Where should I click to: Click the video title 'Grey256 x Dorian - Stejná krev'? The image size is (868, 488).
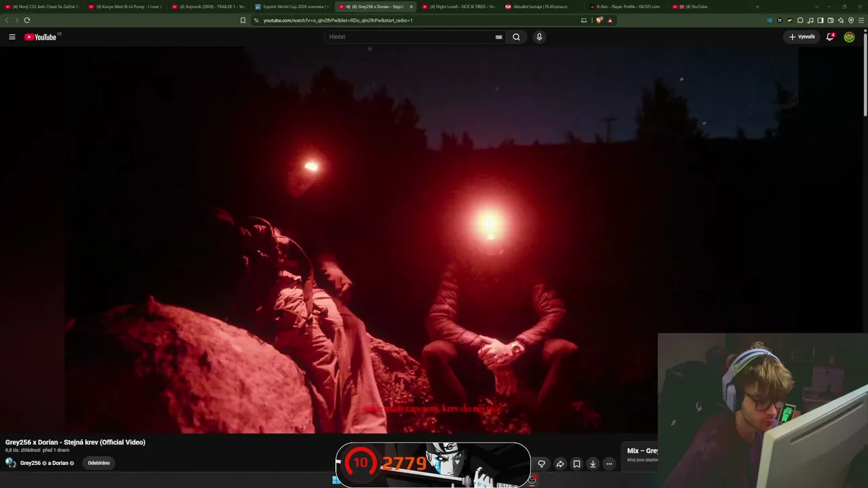tap(75, 443)
